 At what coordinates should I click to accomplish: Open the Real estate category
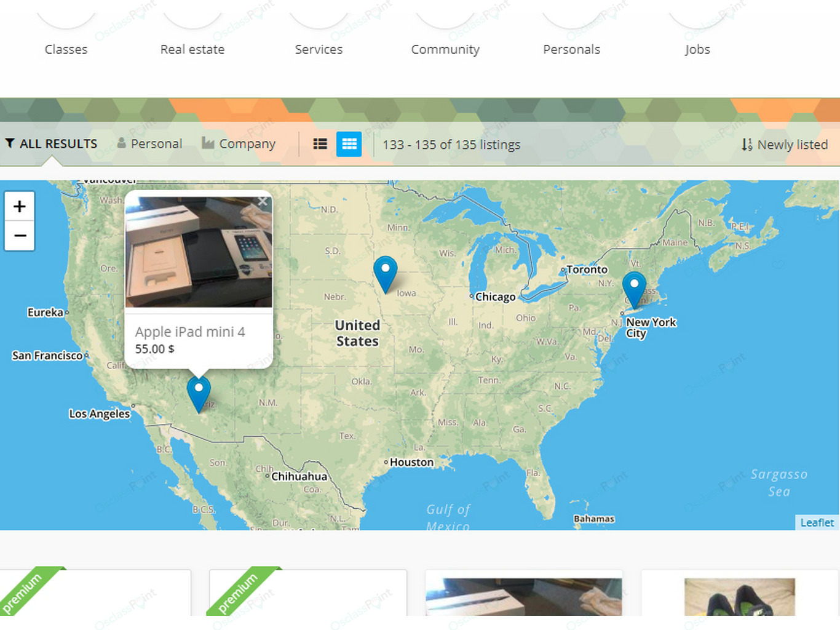click(192, 49)
